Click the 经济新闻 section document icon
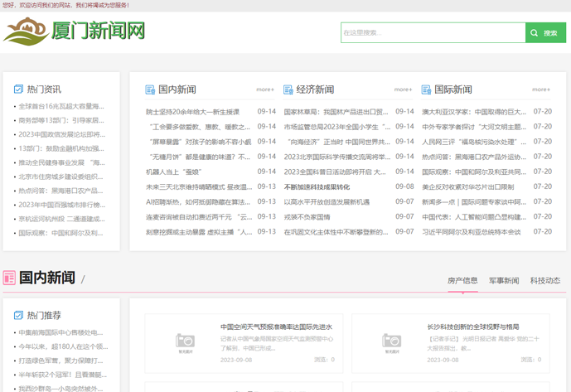Image resolution: width=571 pixels, height=392 pixels. 288,90
